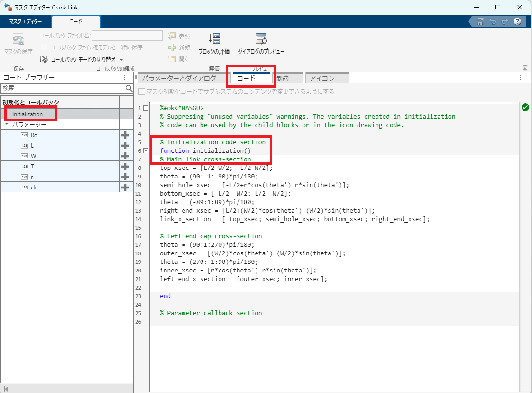Click the 'end' keyword on line 23
Viewport: 532px width, 393px height.
pos(165,296)
